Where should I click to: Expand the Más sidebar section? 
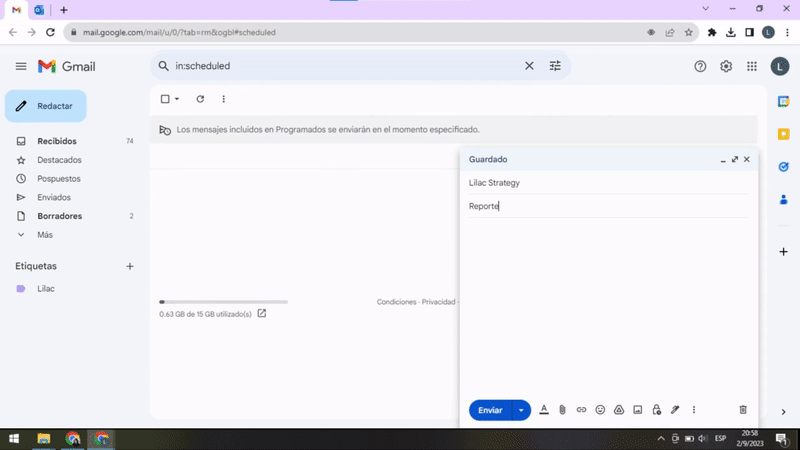pyautogui.click(x=44, y=235)
